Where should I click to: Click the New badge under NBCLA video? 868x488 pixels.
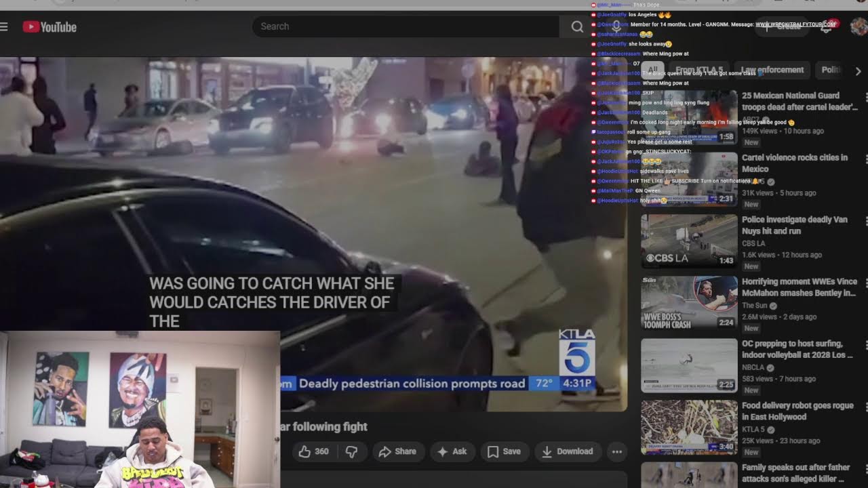point(751,390)
